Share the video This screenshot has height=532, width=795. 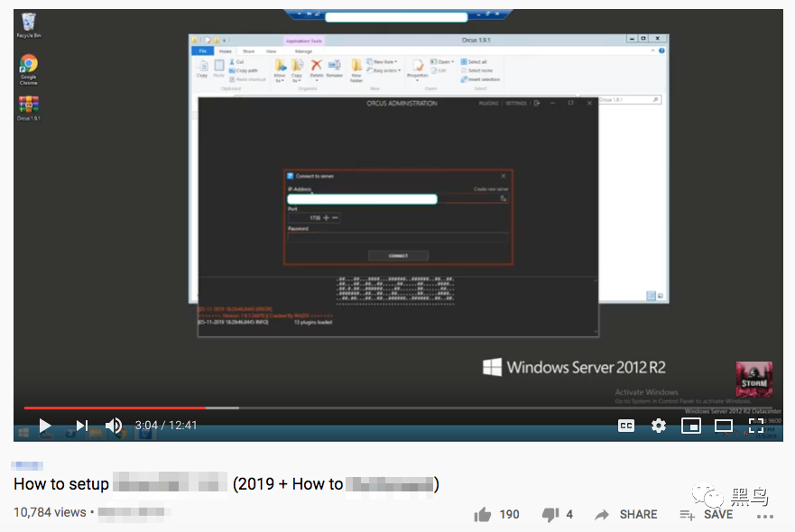click(x=625, y=515)
